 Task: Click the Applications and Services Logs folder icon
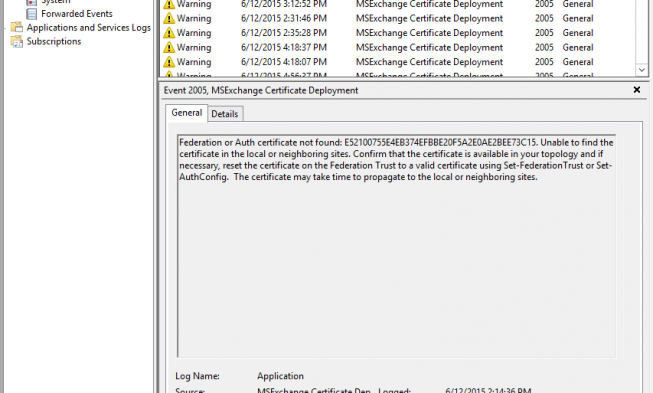pyautogui.click(x=17, y=27)
